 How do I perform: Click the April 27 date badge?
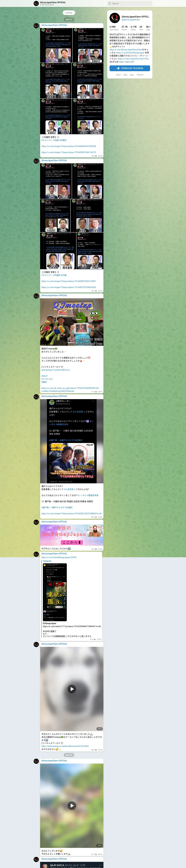click(69, 20)
